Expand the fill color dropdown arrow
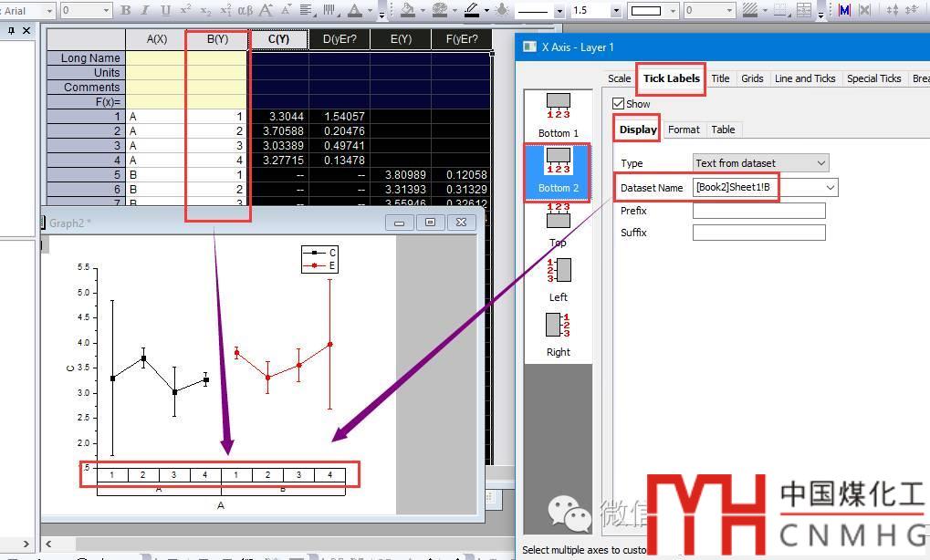This screenshot has width=930, height=560. [x=423, y=11]
